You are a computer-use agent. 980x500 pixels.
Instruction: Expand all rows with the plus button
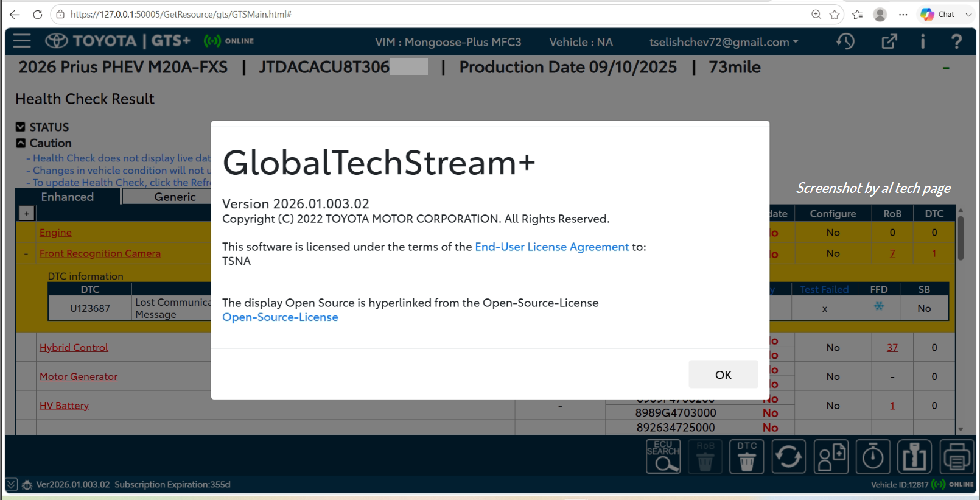point(27,214)
